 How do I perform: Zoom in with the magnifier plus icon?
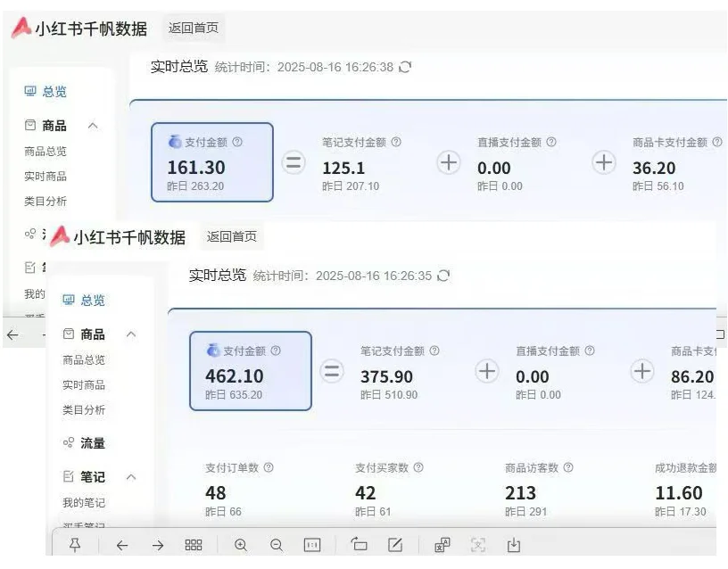pos(241,545)
